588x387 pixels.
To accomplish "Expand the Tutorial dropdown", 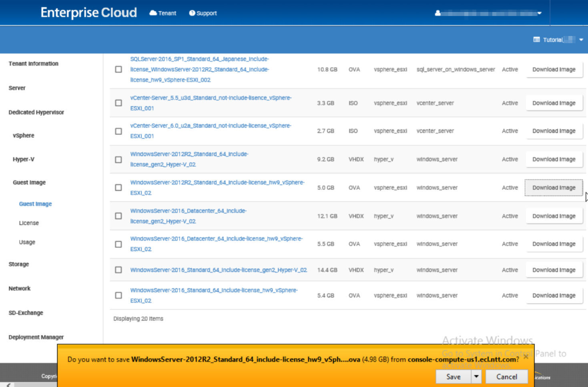I will [x=581, y=40].
